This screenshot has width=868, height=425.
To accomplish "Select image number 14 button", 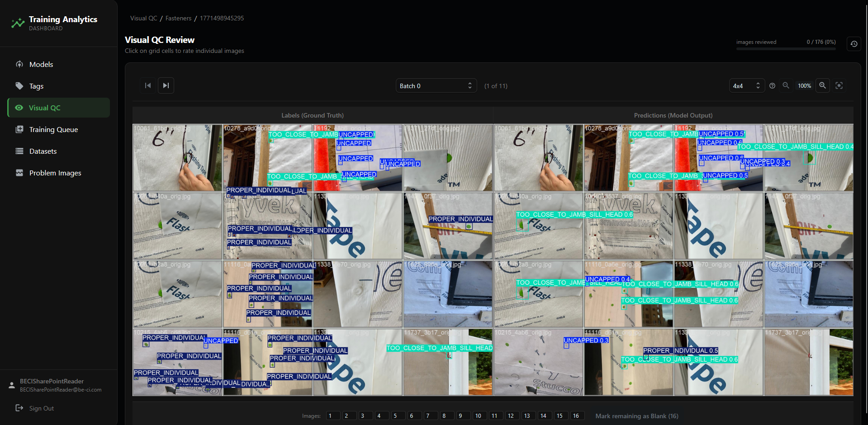I will tap(545, 416).
